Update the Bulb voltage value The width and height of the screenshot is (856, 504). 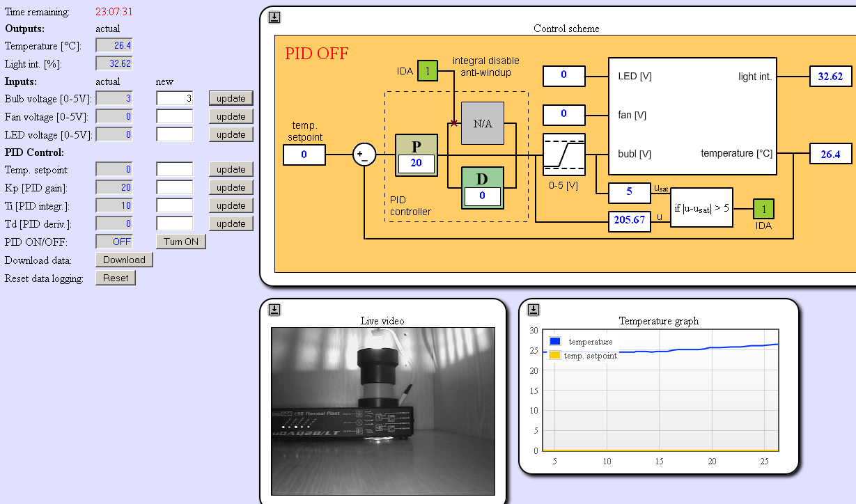point(231,98)
